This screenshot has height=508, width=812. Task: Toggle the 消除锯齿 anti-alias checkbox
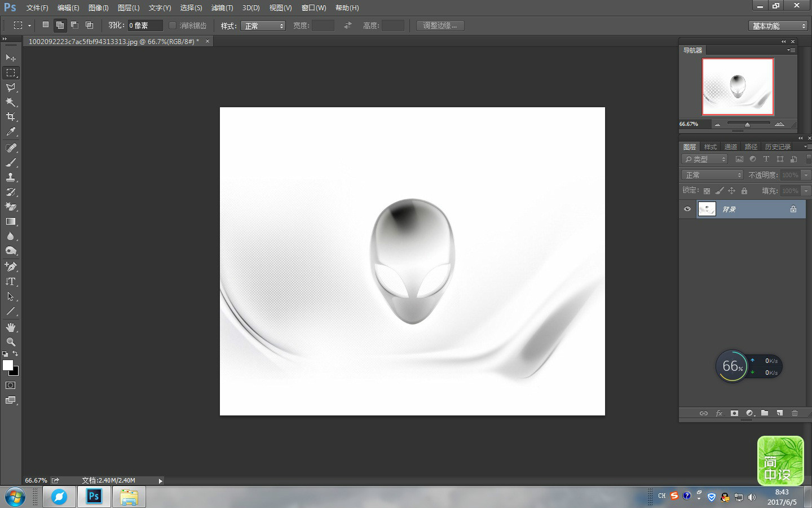coord(173,25)
